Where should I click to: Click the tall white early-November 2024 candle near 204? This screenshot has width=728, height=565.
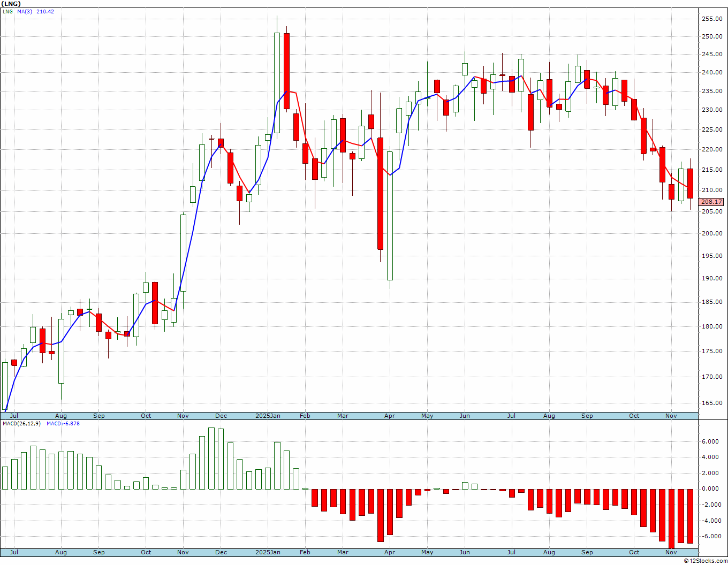pos(183,253)
